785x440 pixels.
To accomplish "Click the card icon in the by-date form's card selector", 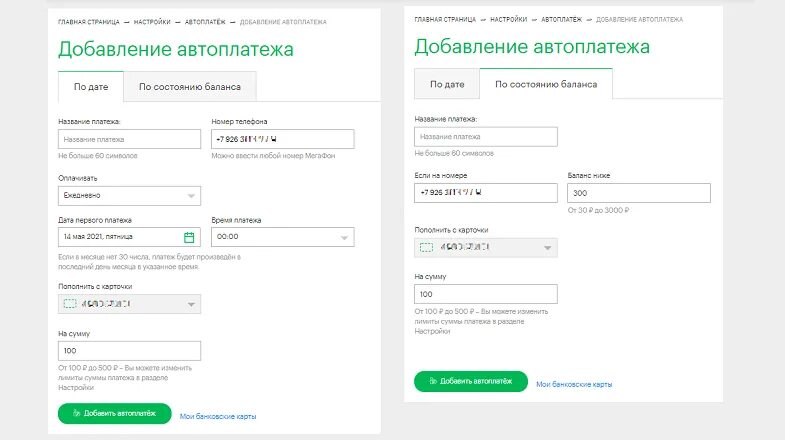I will click(x=70, y=304).
